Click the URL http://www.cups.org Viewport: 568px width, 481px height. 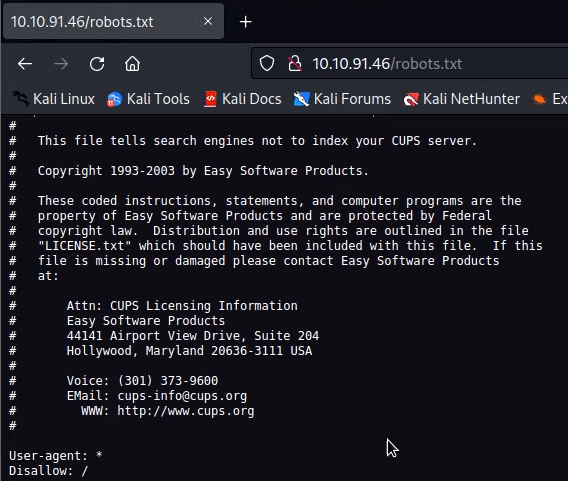point(186,411)
